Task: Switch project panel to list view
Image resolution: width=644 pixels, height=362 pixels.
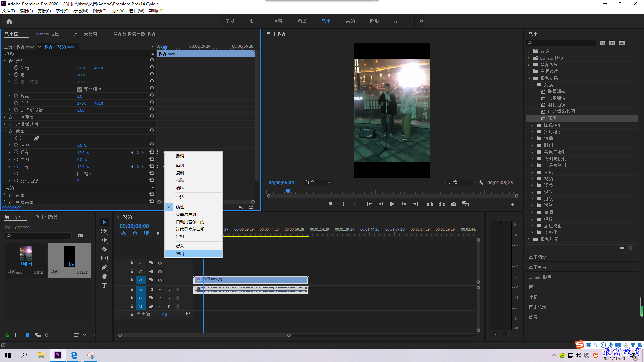Action: (x=17, y=335)
